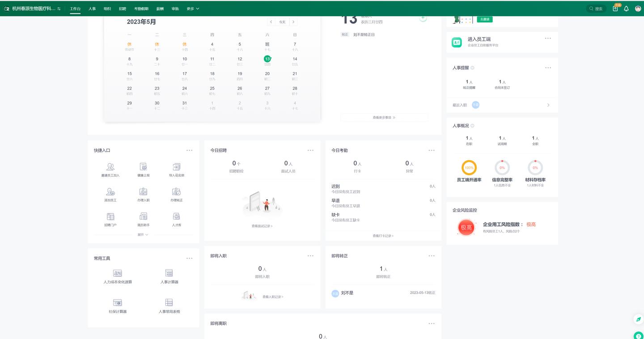Open the 办理入职 shortcut icon
This screenshot has width=644, height=339.
(143, 192)
